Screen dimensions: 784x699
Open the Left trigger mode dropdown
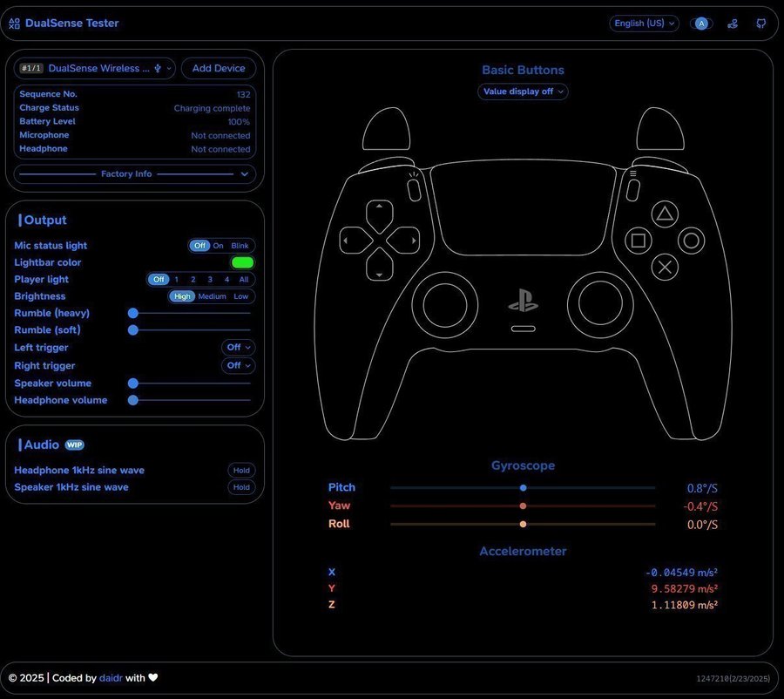tap(238, 348)
